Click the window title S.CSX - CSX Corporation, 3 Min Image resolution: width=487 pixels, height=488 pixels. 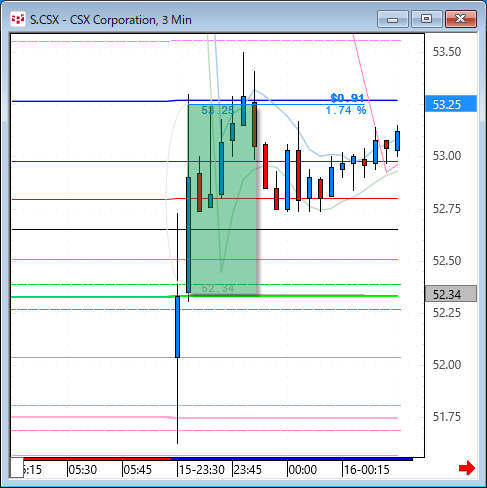pos(111,20)
